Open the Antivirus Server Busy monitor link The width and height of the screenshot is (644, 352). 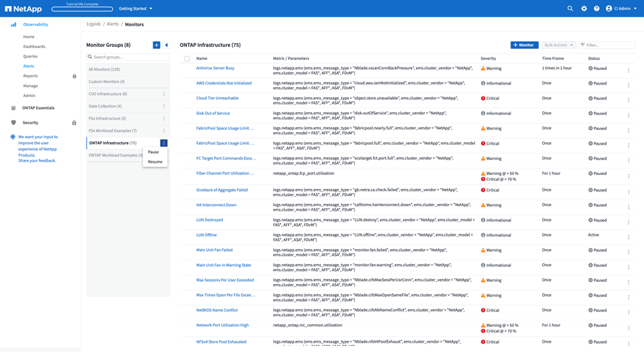pyautogui.click(x=215, y=68)
